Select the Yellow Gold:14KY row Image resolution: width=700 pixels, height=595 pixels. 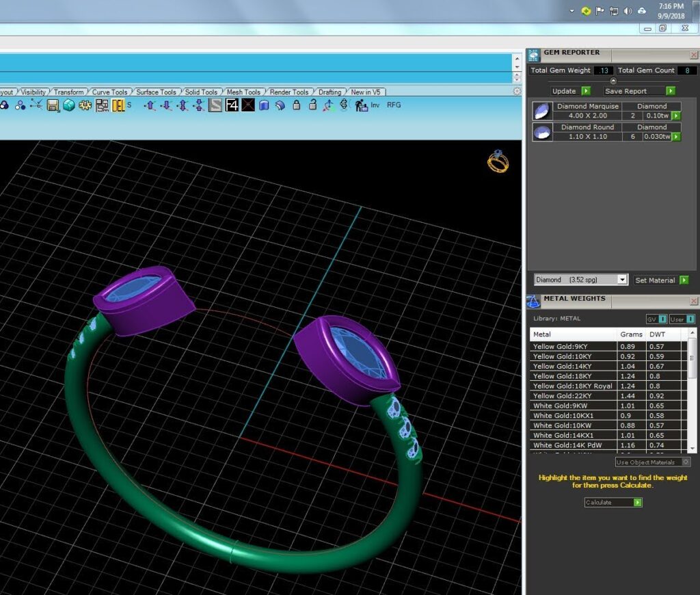608,367
